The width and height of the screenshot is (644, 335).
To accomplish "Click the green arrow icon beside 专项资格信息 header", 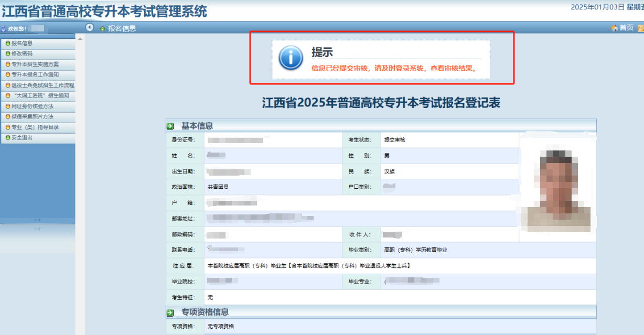I will pos(169,311).
